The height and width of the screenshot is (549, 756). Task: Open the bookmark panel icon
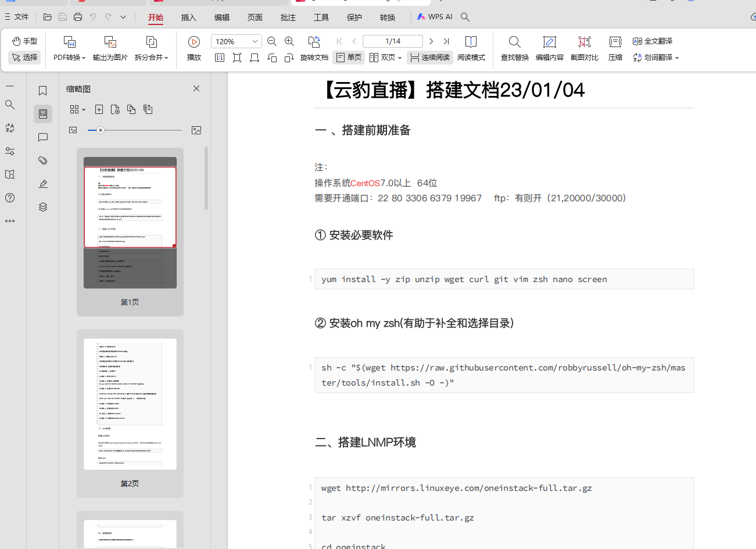click(x=43, y=91)
